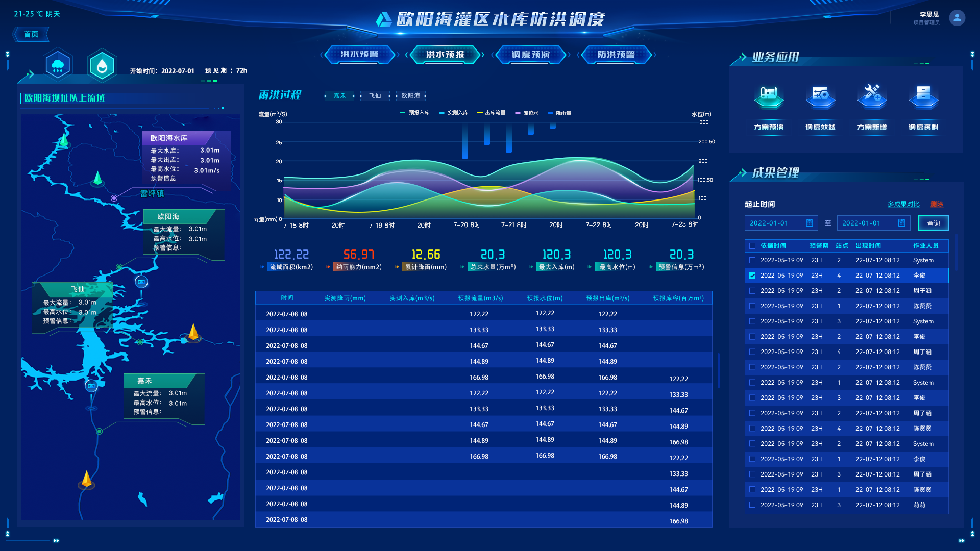Open the 调度资料 icon
The height and width of the screenshot is (551, 980).
coord(923,96)
